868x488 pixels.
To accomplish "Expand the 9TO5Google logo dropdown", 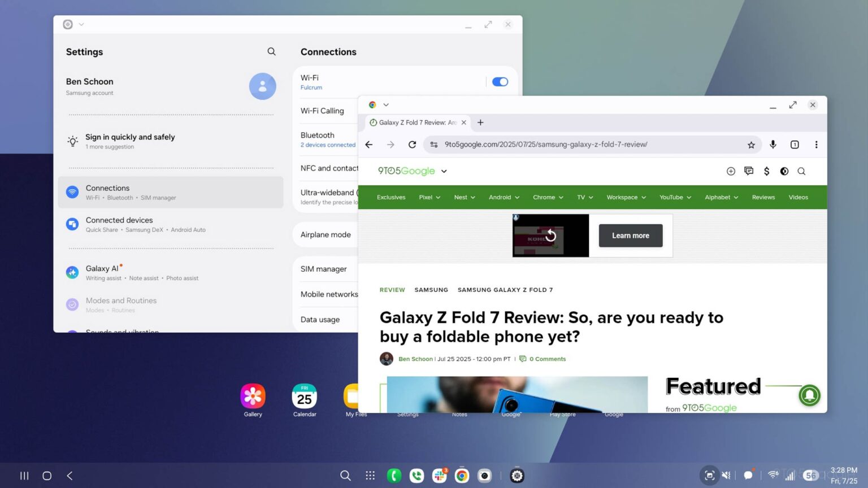I will 444,171.
